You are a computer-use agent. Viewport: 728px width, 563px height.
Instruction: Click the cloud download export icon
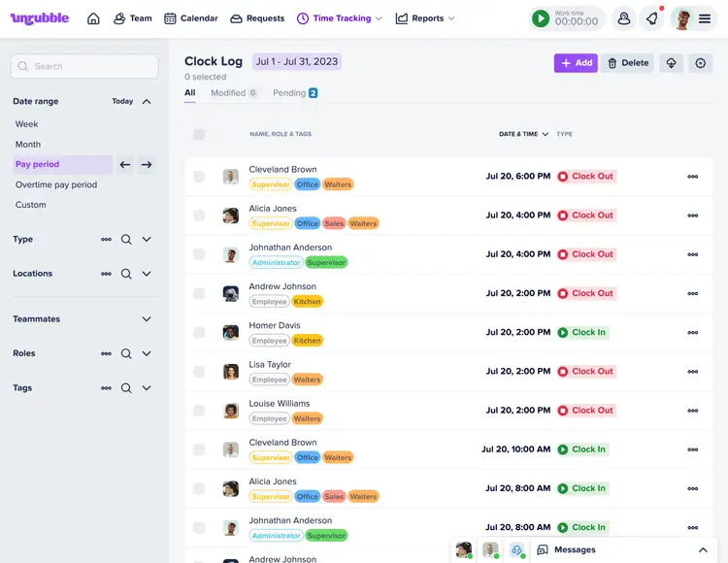click(x=671, y=63)
